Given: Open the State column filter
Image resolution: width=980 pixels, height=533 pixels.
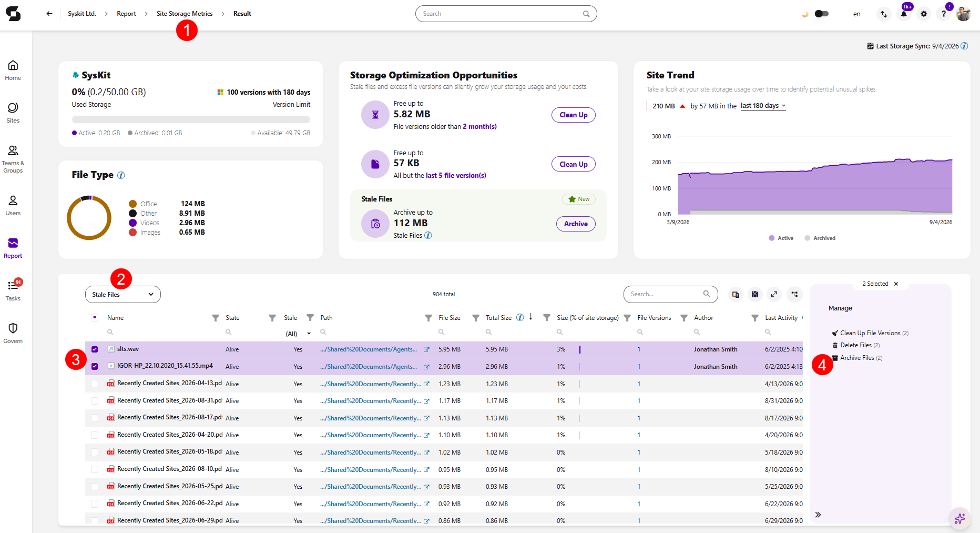Looking at the screenshot, I should tap(272, 318).
